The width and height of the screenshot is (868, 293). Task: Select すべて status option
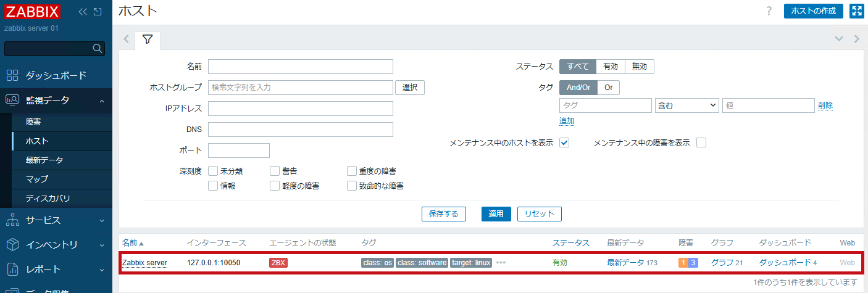pyautogui.click(x=578, y=67)
